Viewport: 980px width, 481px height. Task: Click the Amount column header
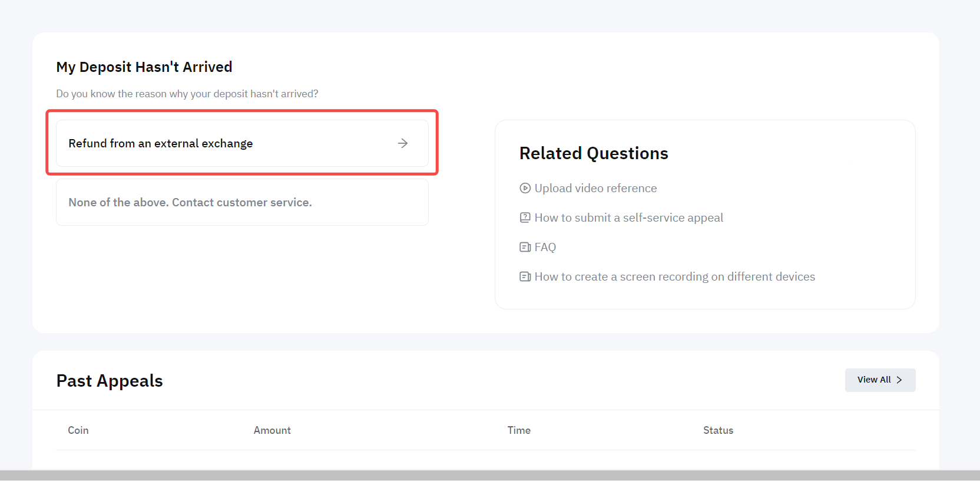[272, 430]
